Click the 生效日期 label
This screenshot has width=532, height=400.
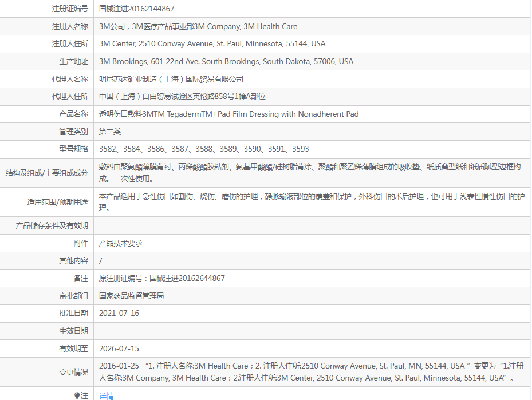(x=74, y=331)
